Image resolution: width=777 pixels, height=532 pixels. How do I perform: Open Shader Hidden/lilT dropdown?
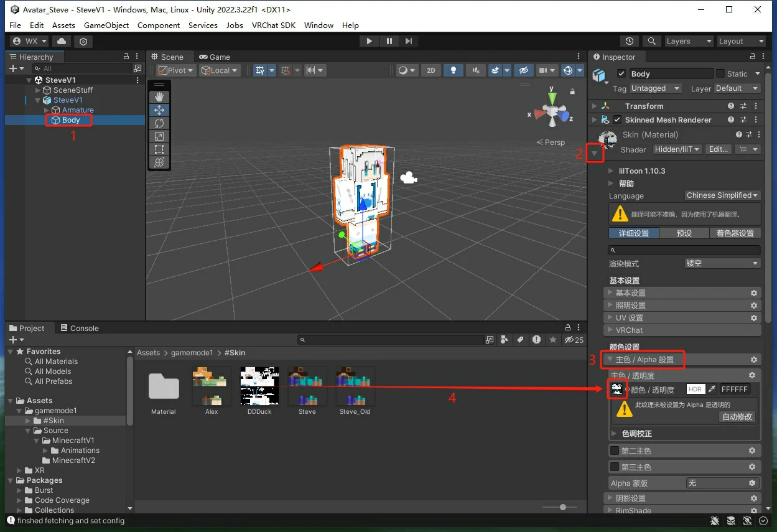[x=677, y=149]
